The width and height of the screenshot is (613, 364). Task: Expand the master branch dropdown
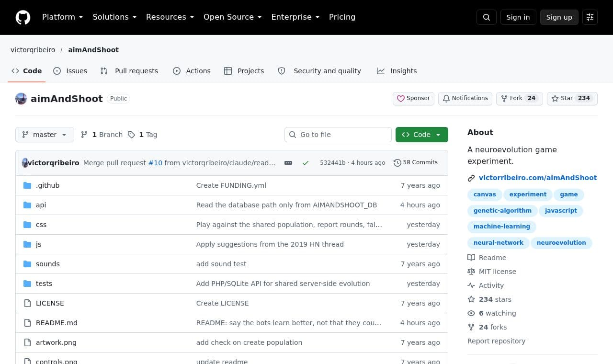tap(45, 135)
